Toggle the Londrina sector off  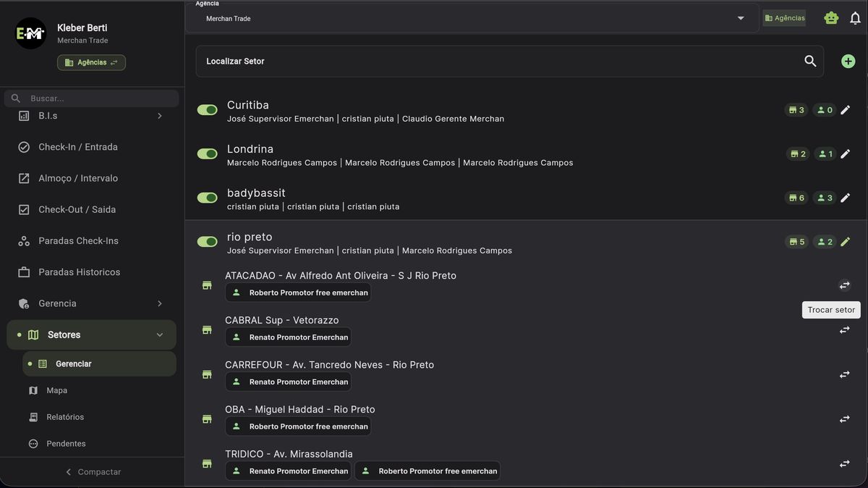point(208,154)
